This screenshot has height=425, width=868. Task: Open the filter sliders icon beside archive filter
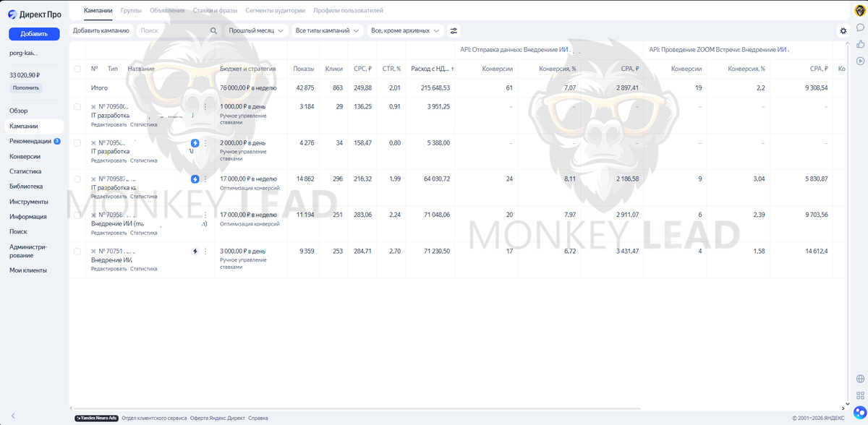click(454, 31)
